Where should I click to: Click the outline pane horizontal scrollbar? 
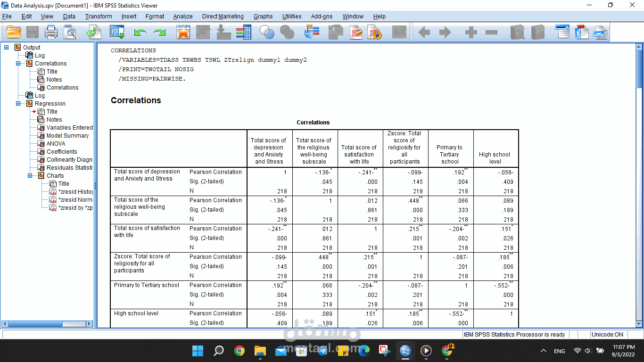click(x=48, y=324)
